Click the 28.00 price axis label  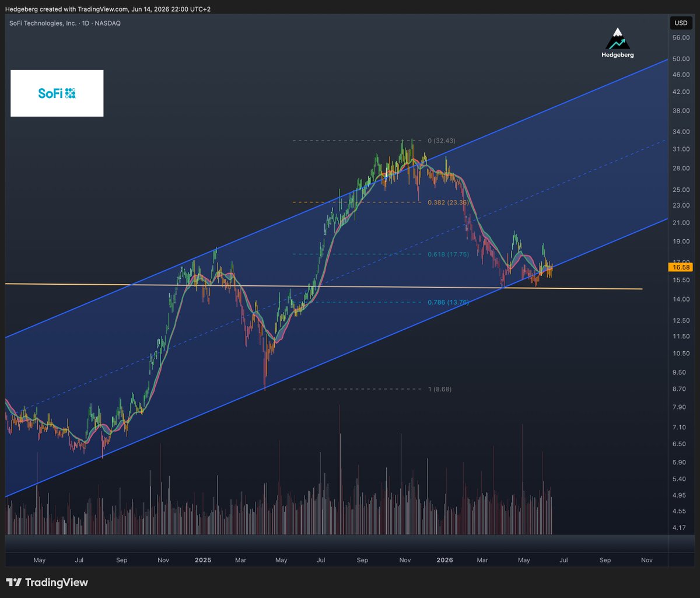[x=681, y=169]
